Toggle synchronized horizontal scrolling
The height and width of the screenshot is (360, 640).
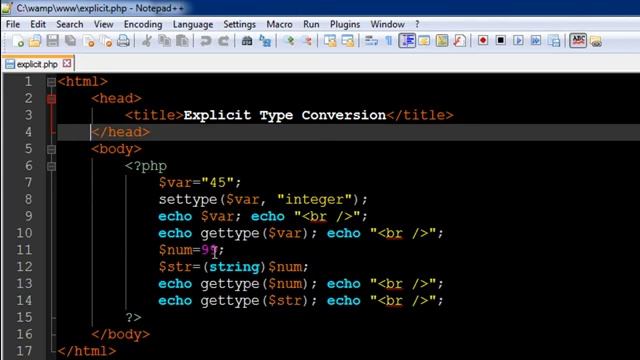pyautogui.click(x=348, y=41)
